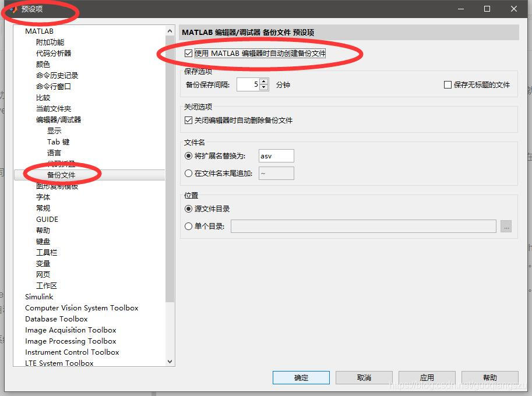The image size is (532, 396).
Task: Choose 单个目录 location option
Action: point(188,226)
